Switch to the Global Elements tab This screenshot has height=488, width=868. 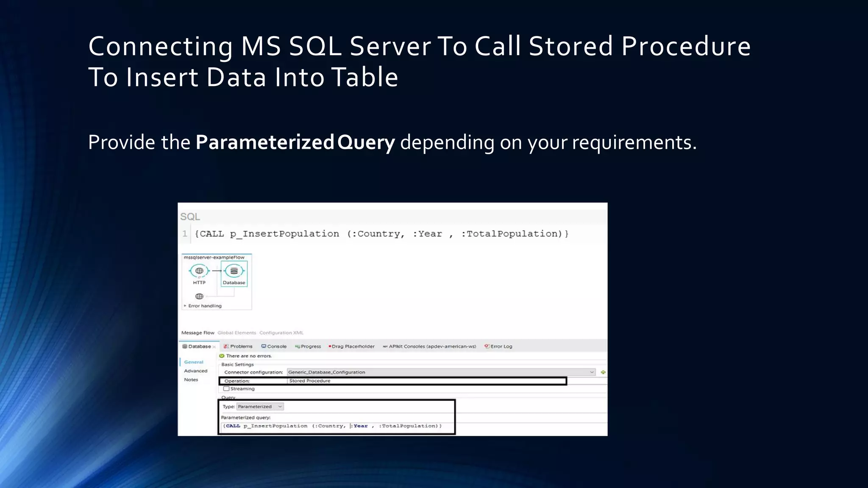pyautogui.click(x=237, y=333)
